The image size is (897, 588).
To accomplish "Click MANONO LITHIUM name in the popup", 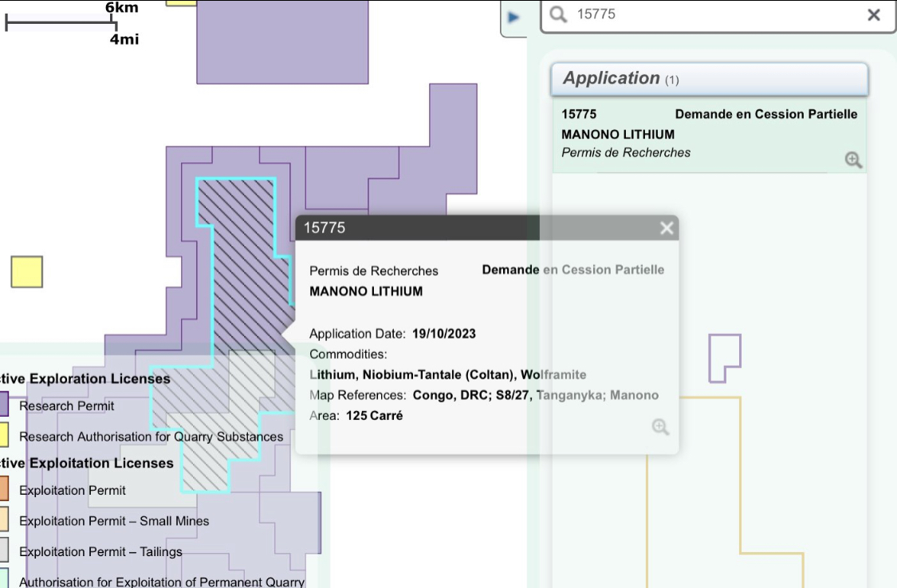I will click(x=366, y=292).
